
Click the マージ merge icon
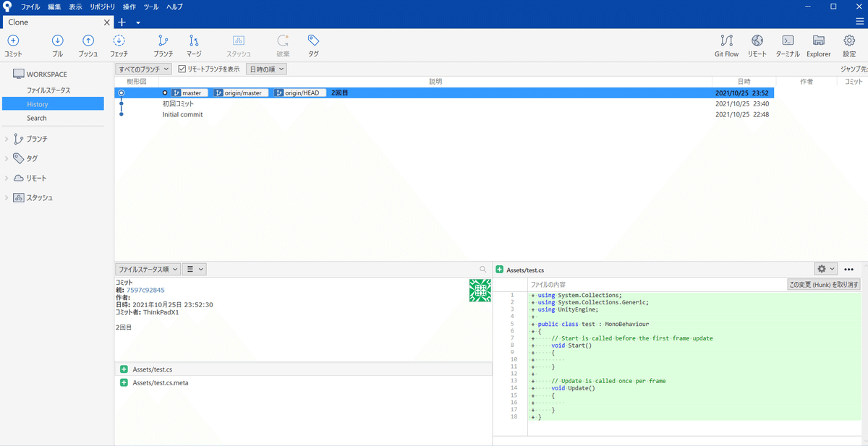tap(194, 41)
